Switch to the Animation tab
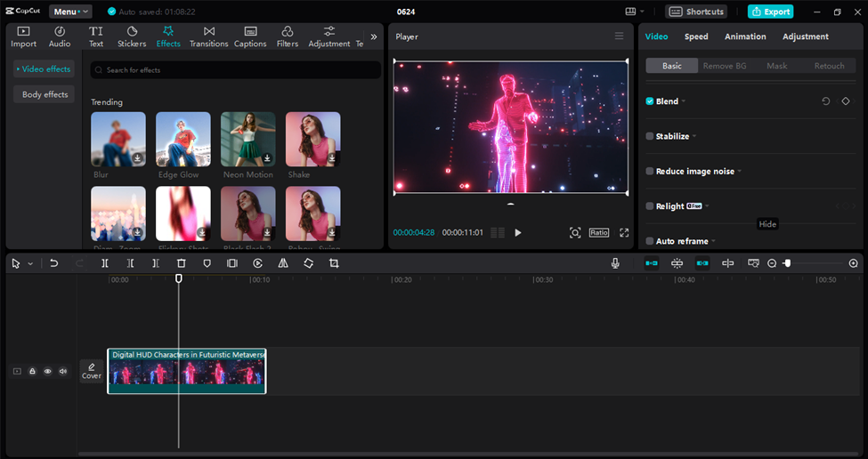868x459 pixels. coord(745,36)
